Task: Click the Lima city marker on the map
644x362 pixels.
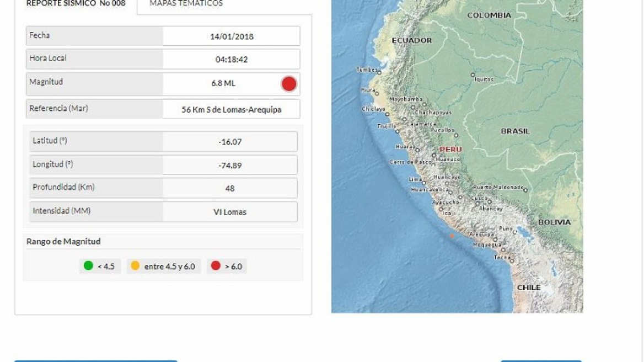Action: (x=424, y=183)
